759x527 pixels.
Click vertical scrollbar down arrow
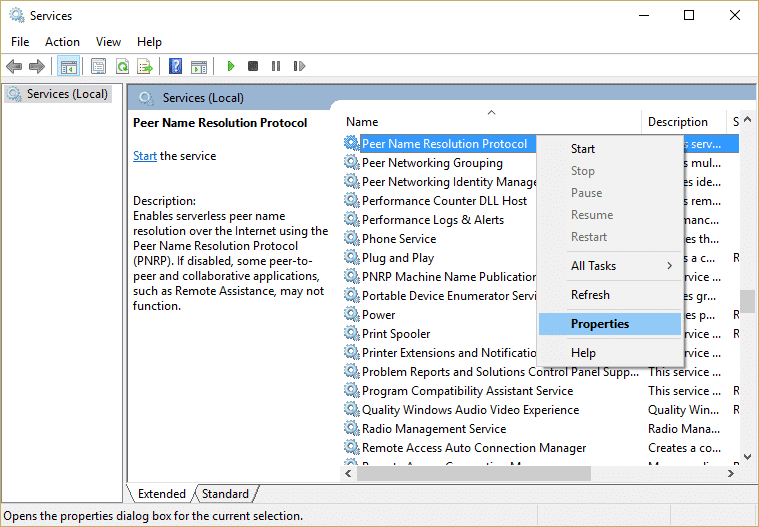pos(747,456)
